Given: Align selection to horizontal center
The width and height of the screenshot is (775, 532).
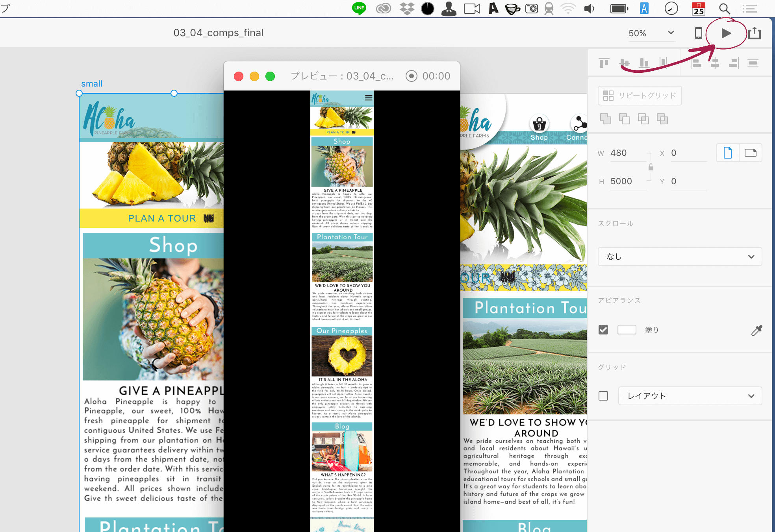Looking at the screenshot, I should point(715,63).
